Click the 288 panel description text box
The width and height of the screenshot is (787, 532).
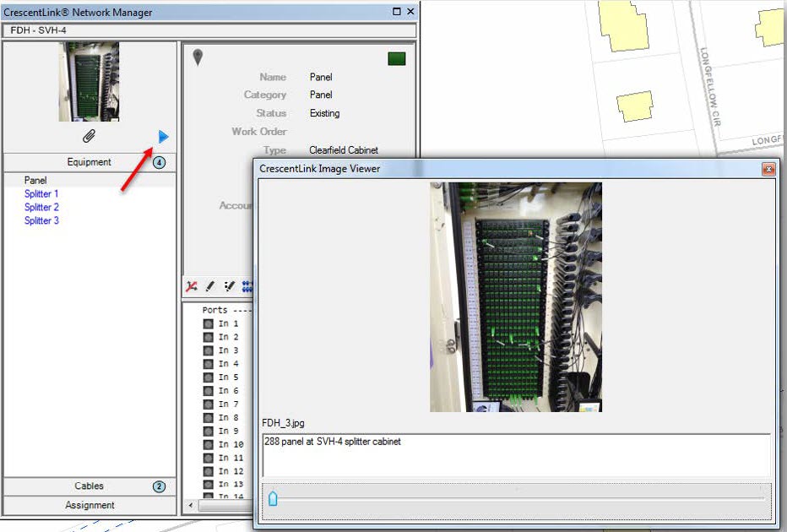[517, 455]
